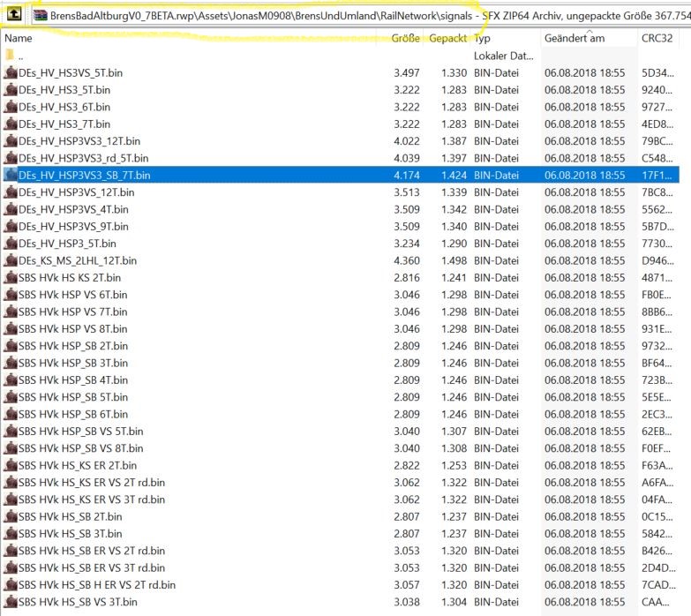The height and width of the screenshot is (616, 691).
Task: Select the file DEs_HV_HSP3_5T.bin
Action: pos(341,244)
